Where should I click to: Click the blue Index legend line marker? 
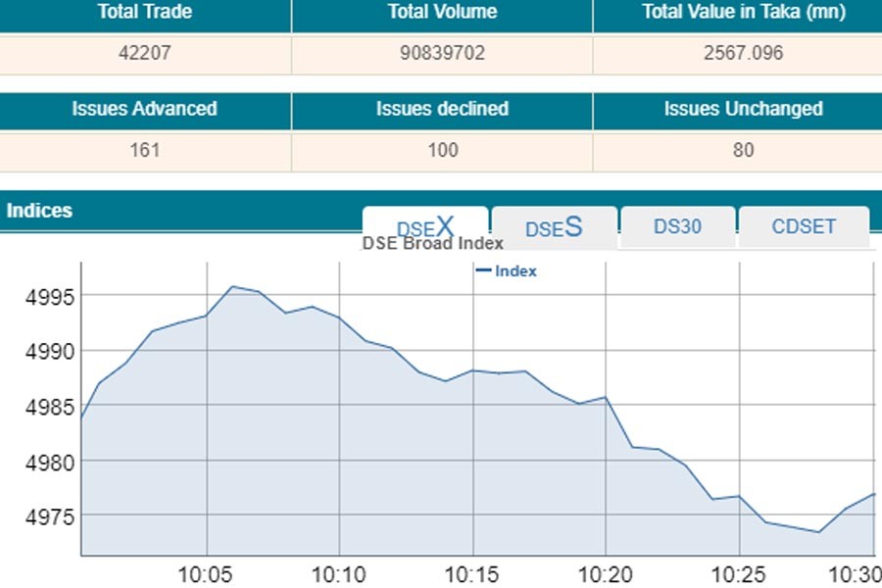pos(482,271)
